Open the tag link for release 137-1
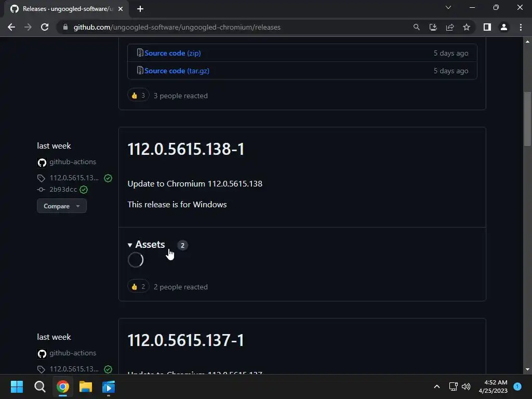532x399 pixels. coord(74,369)
